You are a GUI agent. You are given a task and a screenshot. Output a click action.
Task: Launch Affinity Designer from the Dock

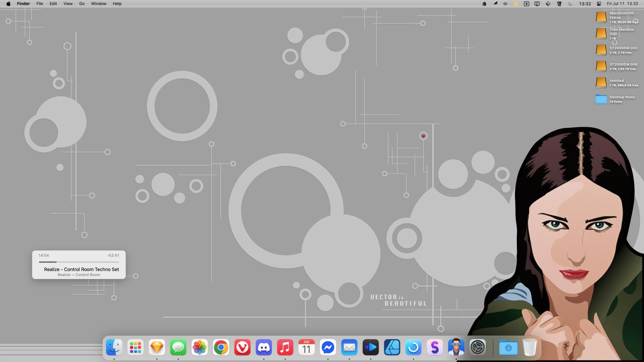[x=392, y=348]
